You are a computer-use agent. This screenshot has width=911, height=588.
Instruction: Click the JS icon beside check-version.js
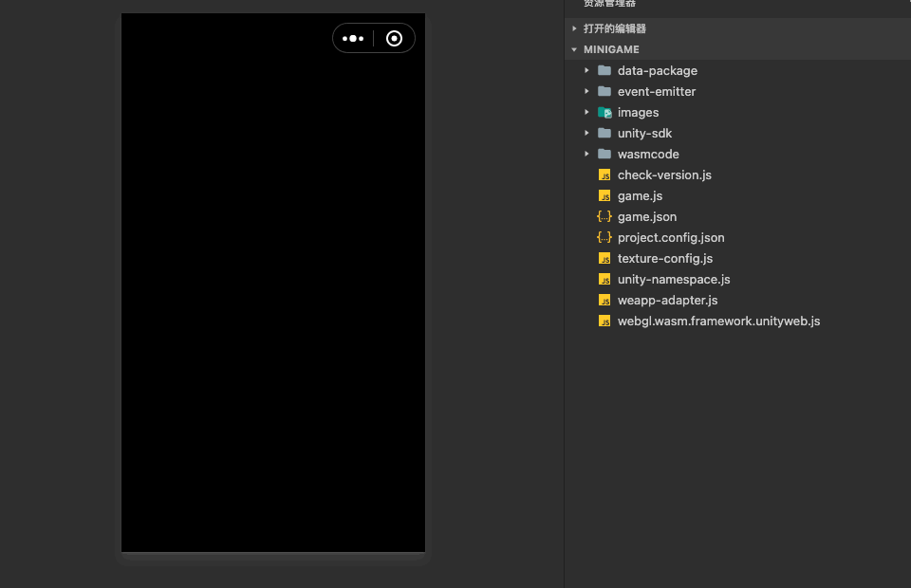[604, 175]
